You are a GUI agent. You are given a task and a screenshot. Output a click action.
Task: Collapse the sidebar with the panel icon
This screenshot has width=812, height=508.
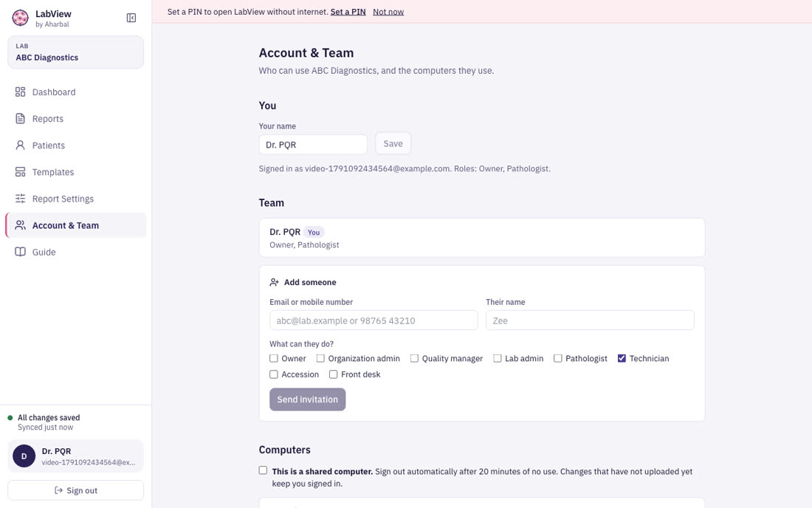131,18
